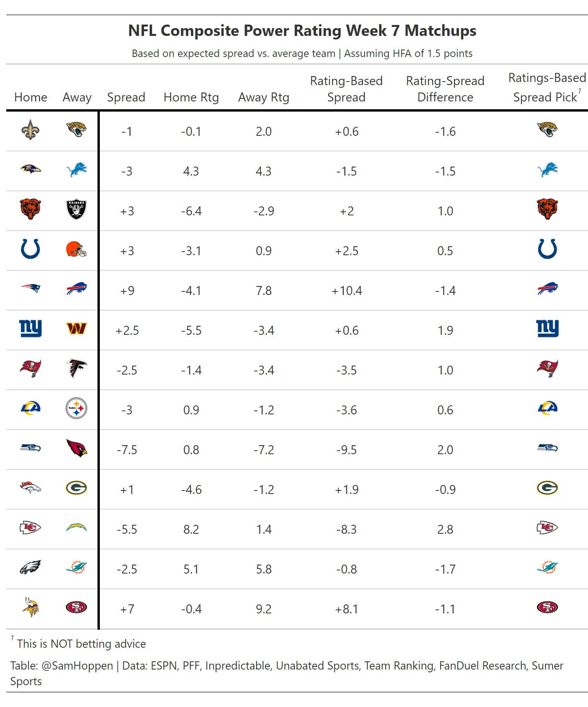Click the Home Rtg column header

coord(191,97)
